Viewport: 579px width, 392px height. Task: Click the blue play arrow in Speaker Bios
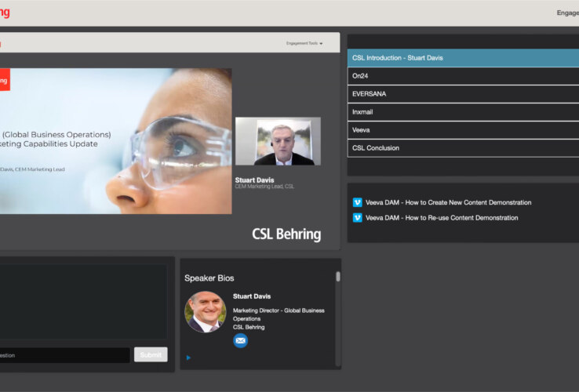189,358
